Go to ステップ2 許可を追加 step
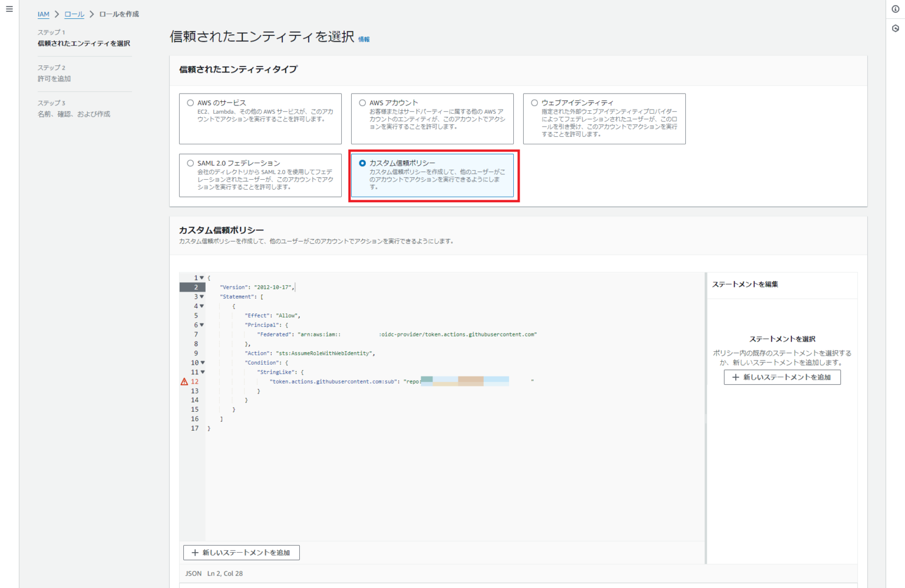The width and height of the screenshot is (905, 588). coord(54,78)
